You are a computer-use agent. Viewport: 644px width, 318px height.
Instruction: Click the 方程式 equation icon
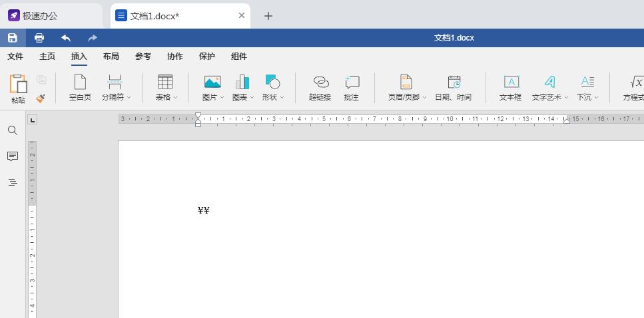pyautogui.click(x=636, y=82)
